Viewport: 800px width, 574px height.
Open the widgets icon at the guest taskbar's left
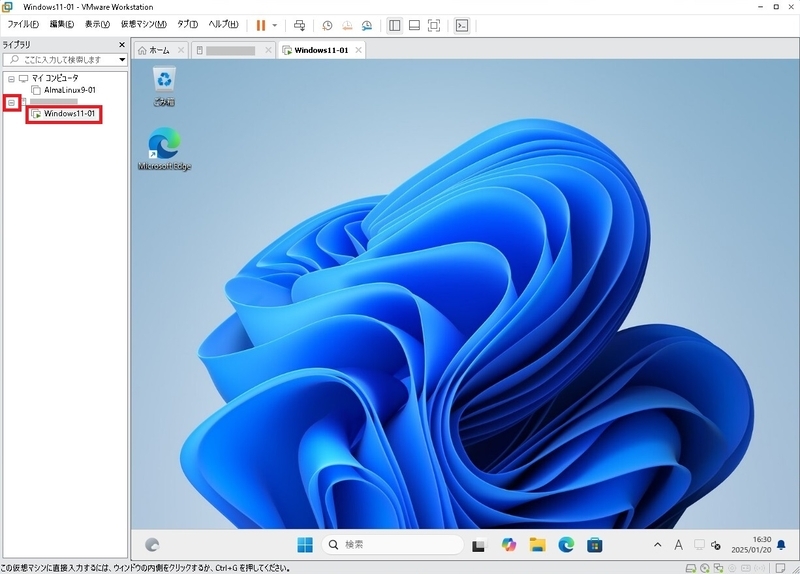(152, 545)
